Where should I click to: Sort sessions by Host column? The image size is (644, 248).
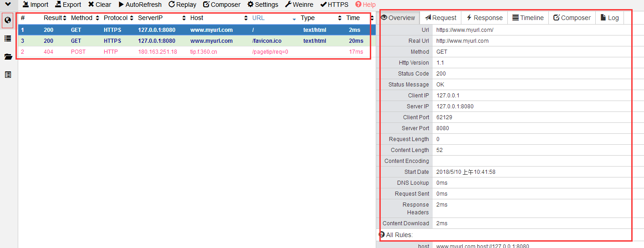[x=219, y=18]
